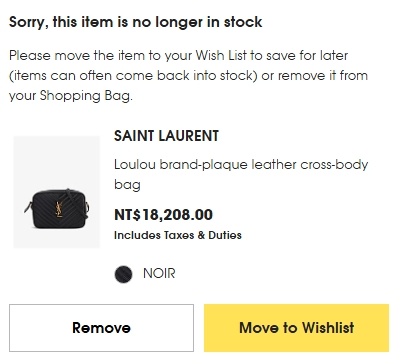The width and height of the screenshot is (401, 364).
Task: Click the words Wish List in the message
Action: (221, 55)
